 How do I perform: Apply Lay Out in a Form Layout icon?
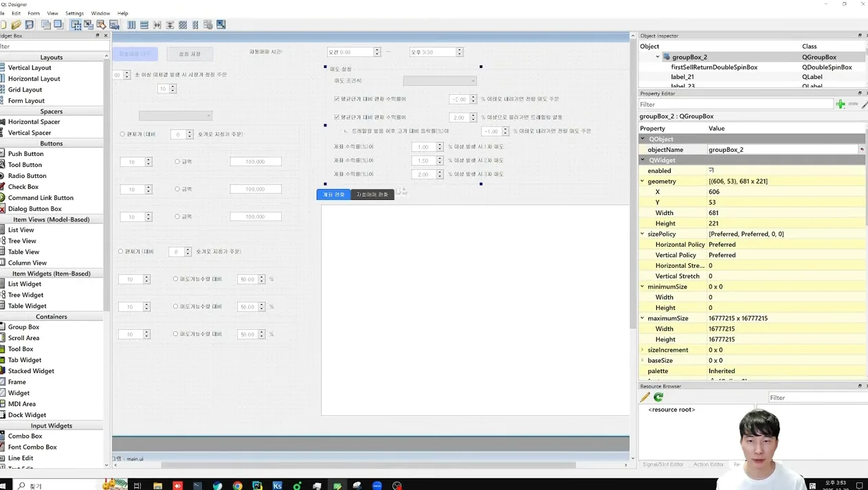click(x=195, y=25)
